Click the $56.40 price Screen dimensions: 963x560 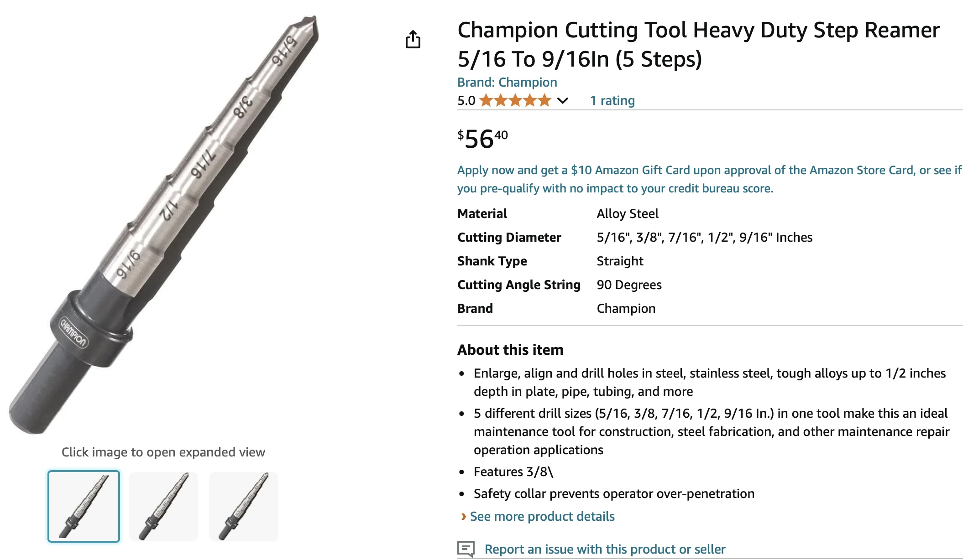click(482, 139)
